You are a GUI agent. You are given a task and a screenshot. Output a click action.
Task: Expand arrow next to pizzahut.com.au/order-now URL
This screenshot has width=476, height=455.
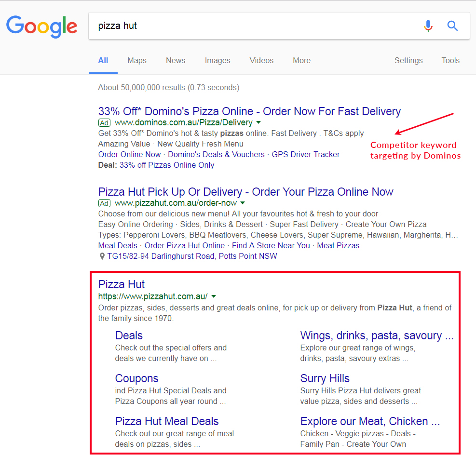(x=243, y=203)
